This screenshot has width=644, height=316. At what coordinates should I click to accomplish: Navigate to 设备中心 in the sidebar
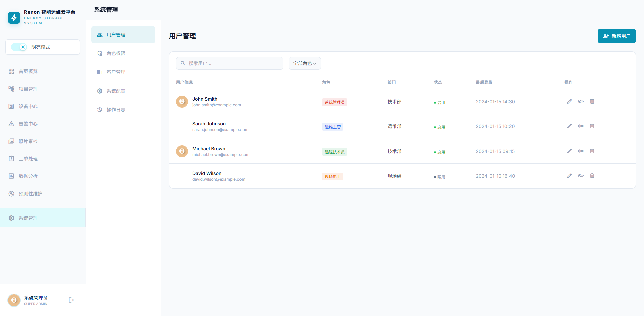coord(28,106)
